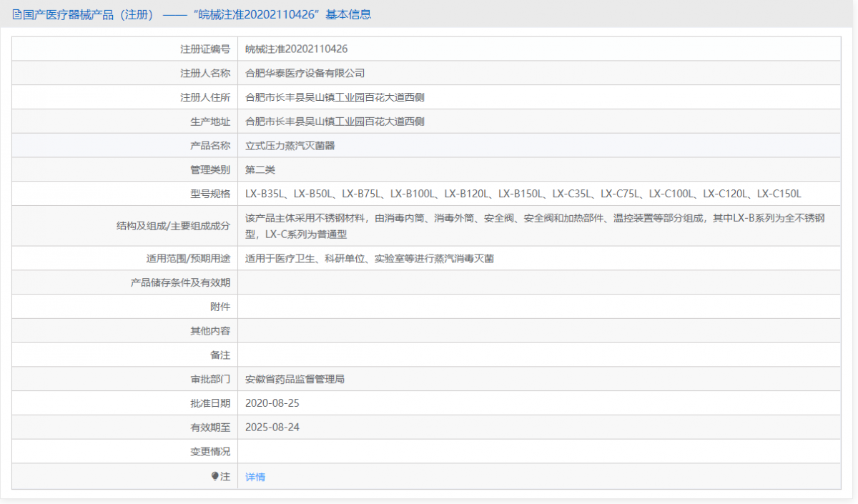Click the 审批部门 label
858x504 pixels.
(210, 379)
